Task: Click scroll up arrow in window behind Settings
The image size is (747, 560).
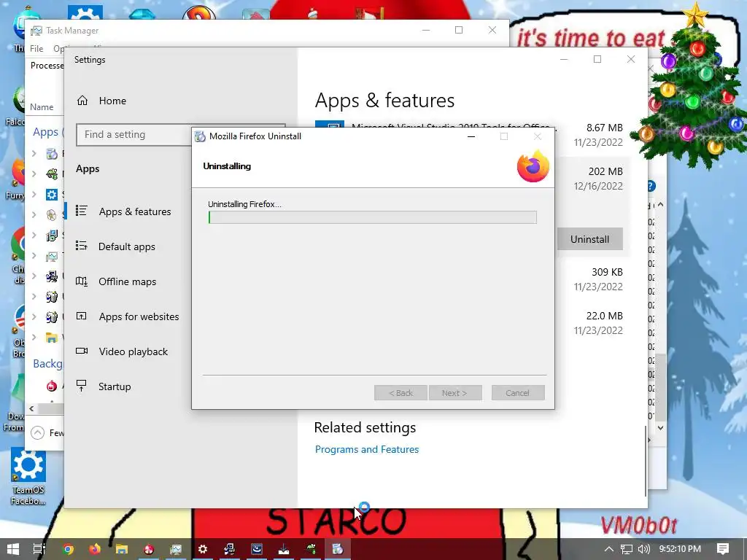Action: tap(660, 205)
